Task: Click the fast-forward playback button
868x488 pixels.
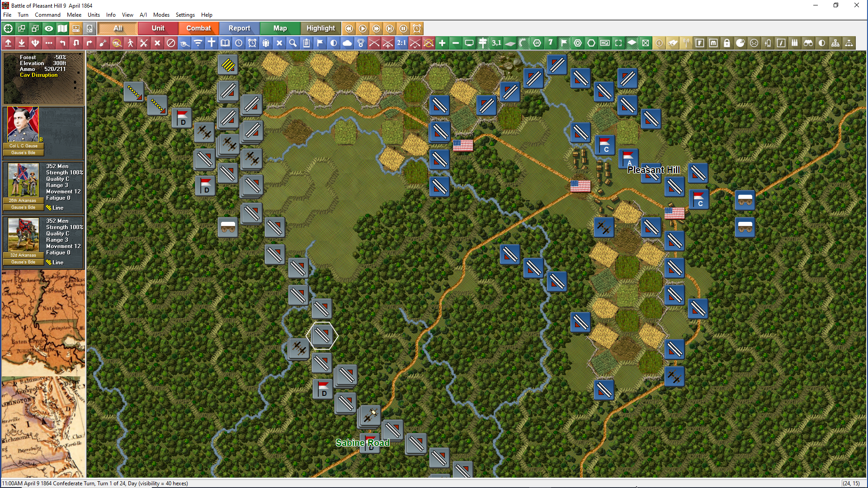Action: click(x=376, y=28)
